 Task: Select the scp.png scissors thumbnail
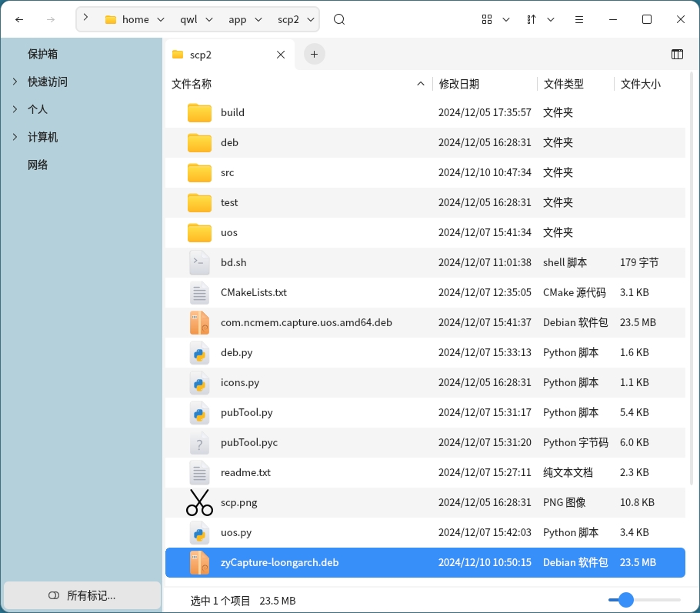coord(199,502)
